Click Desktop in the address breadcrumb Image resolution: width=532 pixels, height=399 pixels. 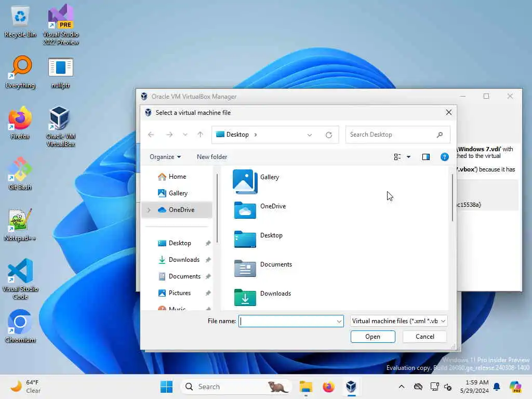pyautogui.click(x=237, y=135)
